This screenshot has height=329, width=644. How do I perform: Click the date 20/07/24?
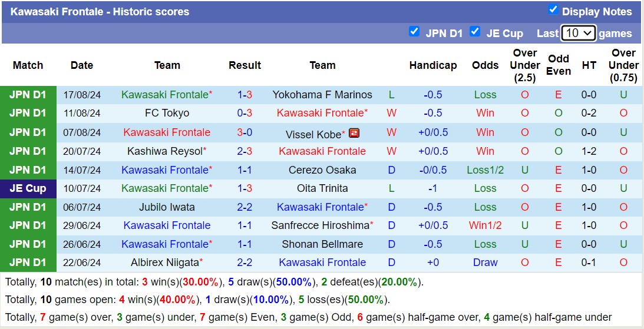[82, 151]
